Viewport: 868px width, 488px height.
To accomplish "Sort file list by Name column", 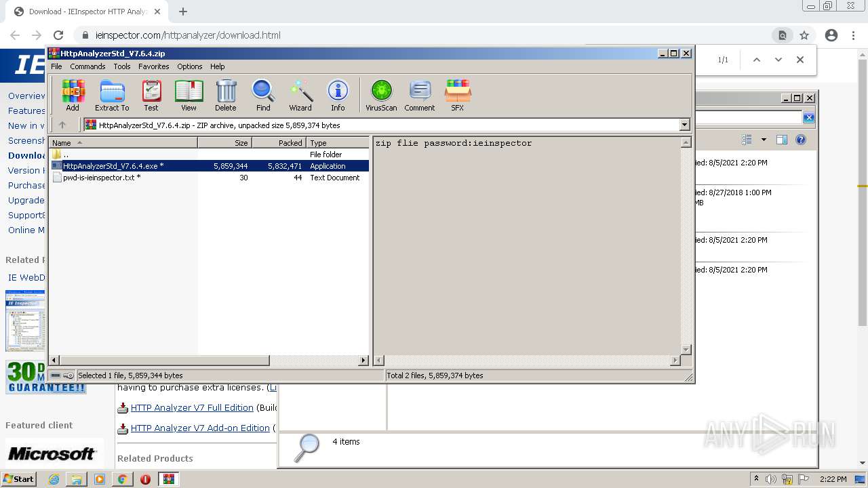I will [x=123, y=143].
